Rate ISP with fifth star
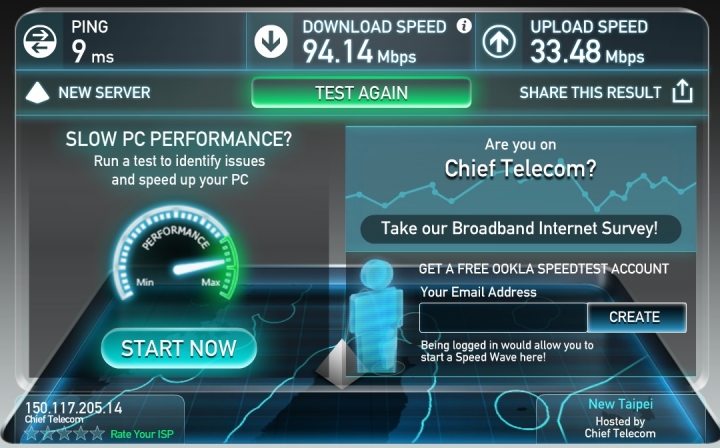The height and width of the screenshot is (448, 720). 97,433
